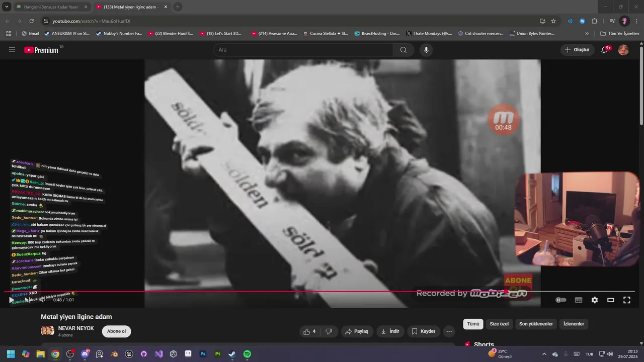644x362 pixels.
Task: Show hidden system tray icons
Action: coord(544,354)
